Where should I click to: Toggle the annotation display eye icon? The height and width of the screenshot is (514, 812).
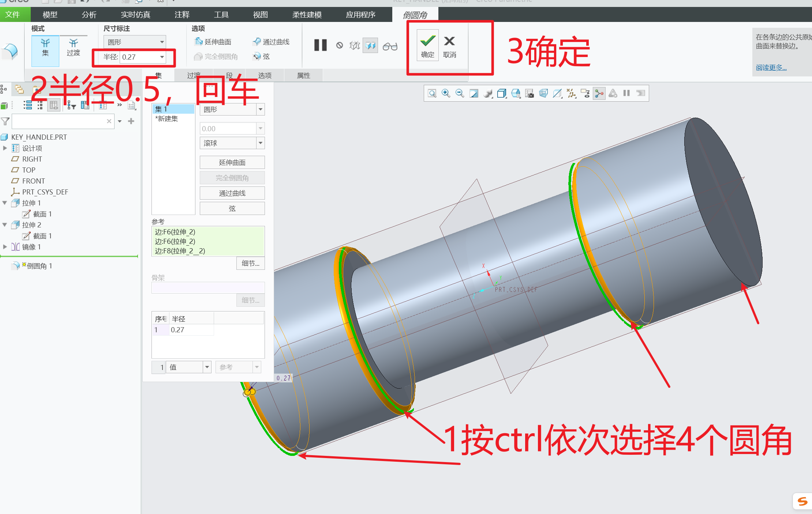585,93
